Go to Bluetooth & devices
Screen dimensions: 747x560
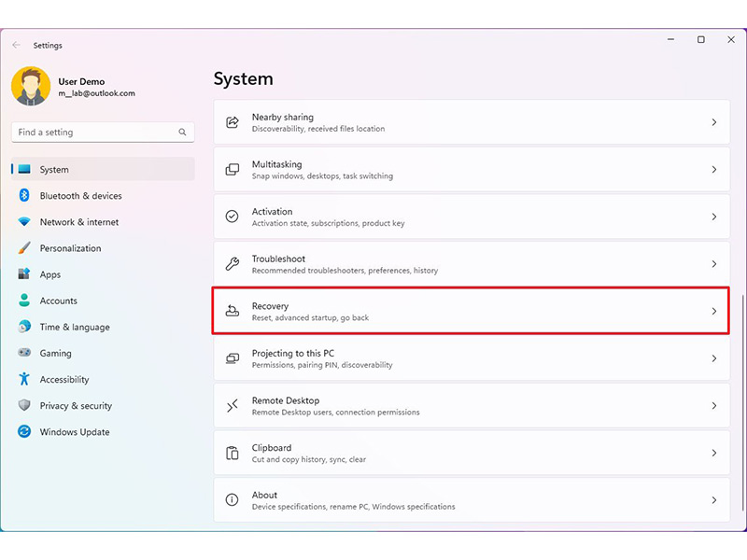(x=103, y=195)
